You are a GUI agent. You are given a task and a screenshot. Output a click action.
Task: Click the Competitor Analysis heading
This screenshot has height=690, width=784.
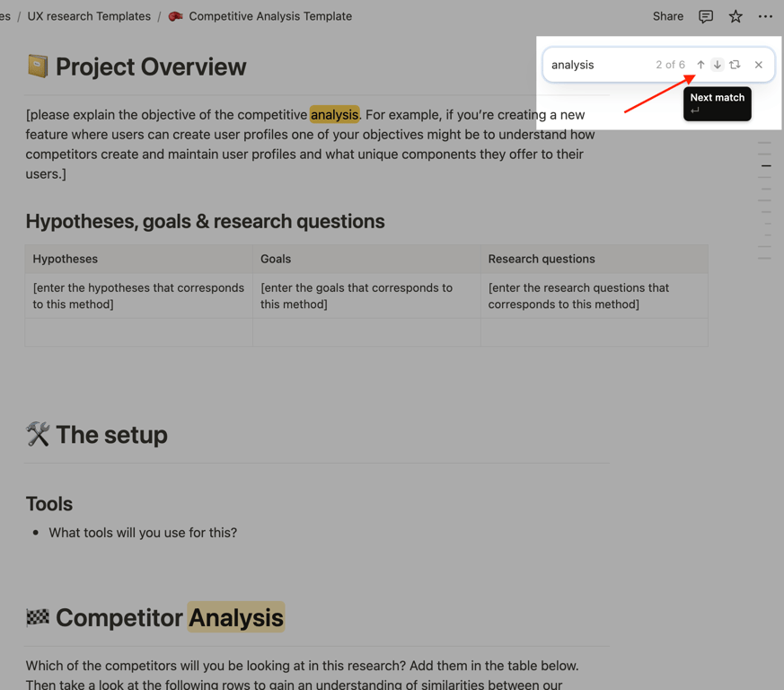tap(170, 617)
